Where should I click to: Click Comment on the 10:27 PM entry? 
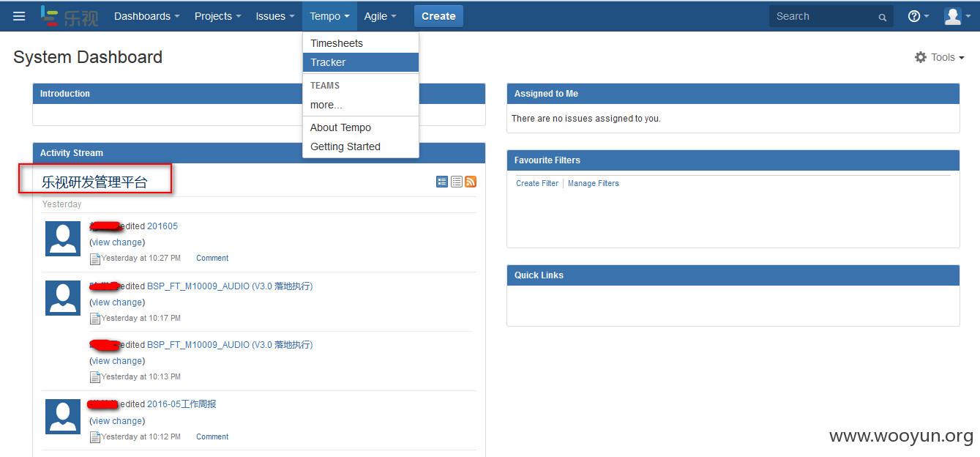(212, 258)
